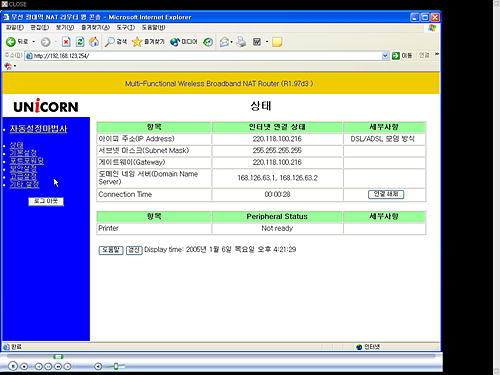Click the Mail envelope icon
This screenshot has width=500, height=375.
pos(224,42)
